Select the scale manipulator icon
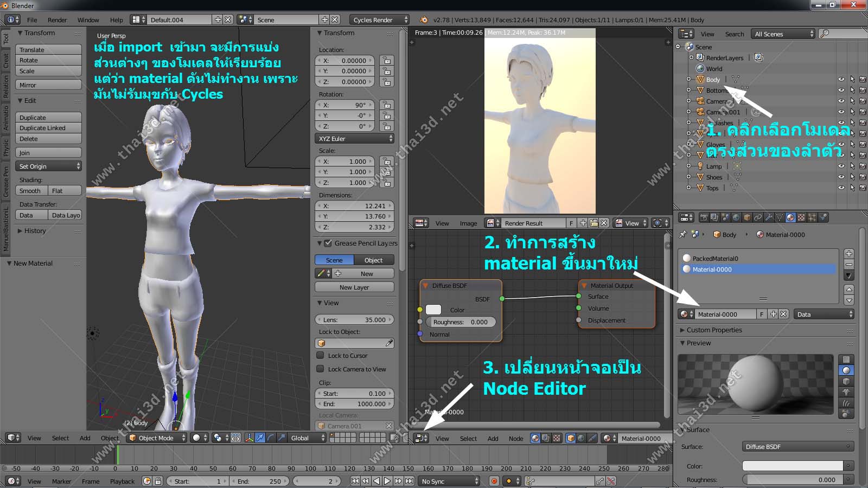The image size is (868, 488). pyautogui.click(x=281, y=438)
